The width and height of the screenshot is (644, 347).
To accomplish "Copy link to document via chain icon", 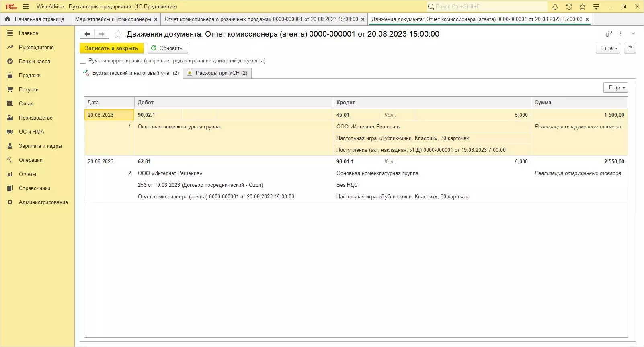I will pyautogui.click(x=609, y=34).
